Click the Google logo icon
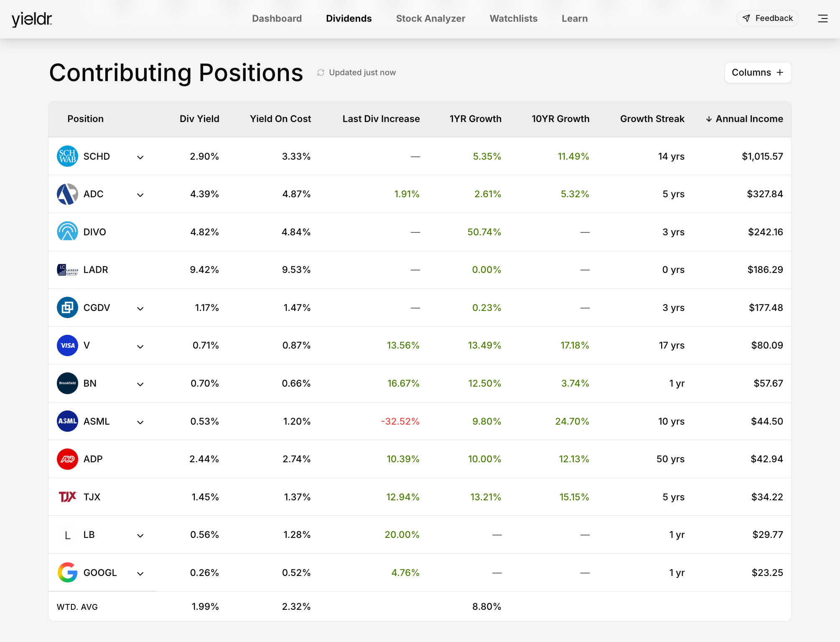Viewport: 840px width, 642px height. point(67,573)
